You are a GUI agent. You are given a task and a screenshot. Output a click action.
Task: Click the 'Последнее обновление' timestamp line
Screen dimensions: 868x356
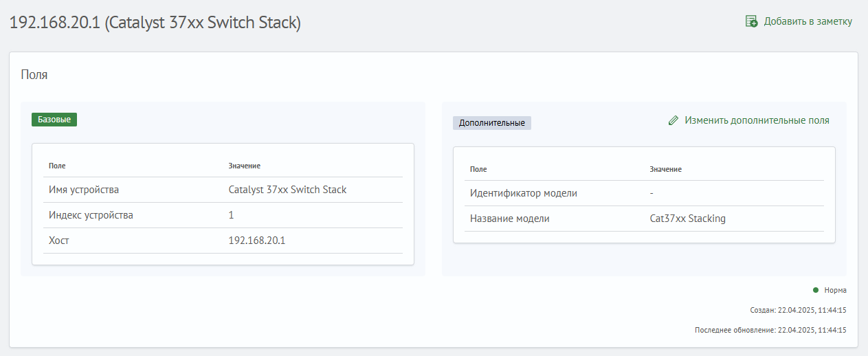[x=770, y=330]
